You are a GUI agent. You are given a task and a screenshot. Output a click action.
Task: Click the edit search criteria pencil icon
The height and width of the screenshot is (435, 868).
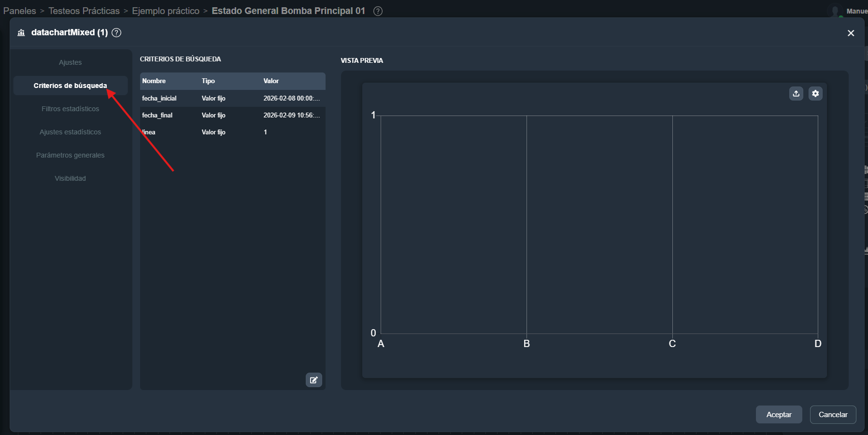[x=313, y=380]
